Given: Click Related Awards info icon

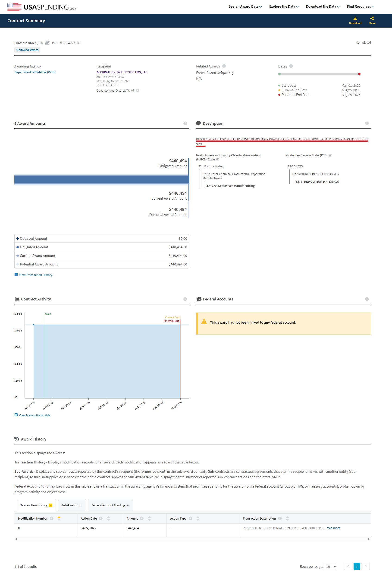Looking at the screenshot, I should pyautogui.click(x=224, y=66).
